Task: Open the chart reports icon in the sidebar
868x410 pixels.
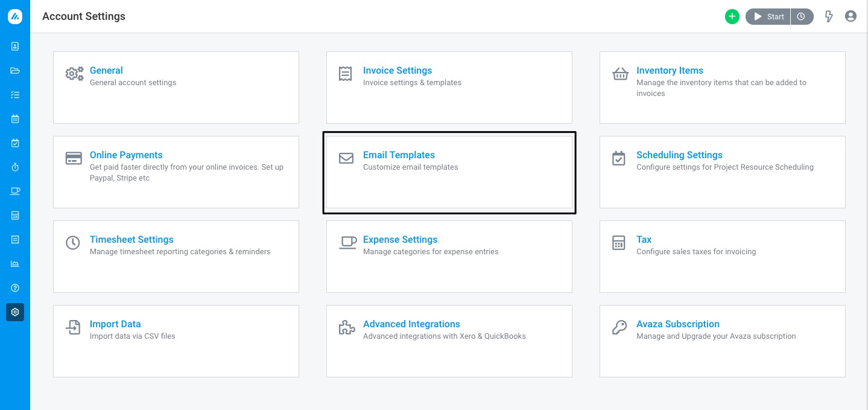Action: 15,264
